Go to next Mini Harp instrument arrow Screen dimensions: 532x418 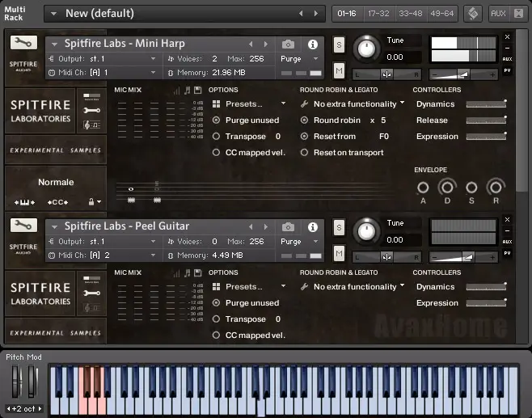pos(266,44)
